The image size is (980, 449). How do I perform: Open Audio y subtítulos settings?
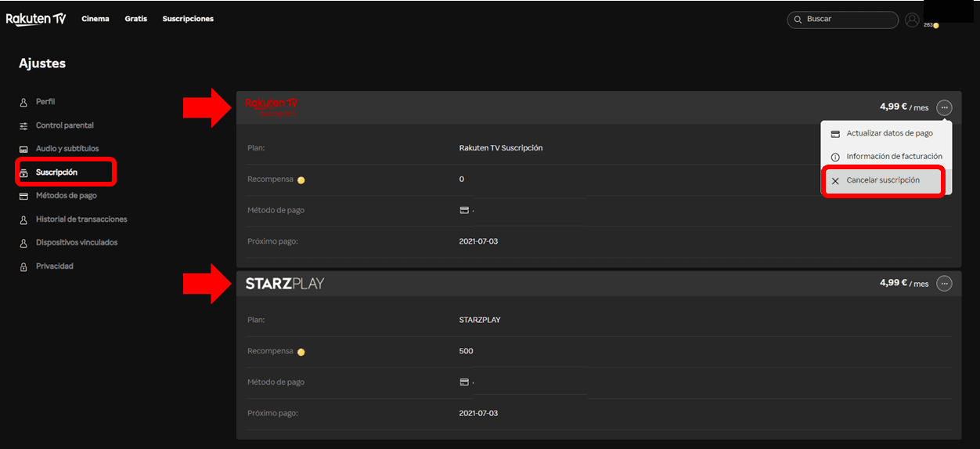click(x=67, y=149)
